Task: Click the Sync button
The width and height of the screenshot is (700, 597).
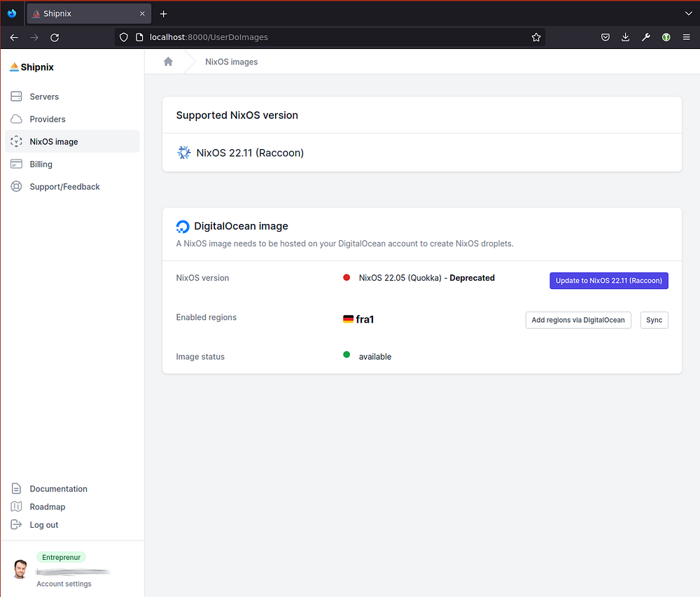Action: tap(654, 320)
